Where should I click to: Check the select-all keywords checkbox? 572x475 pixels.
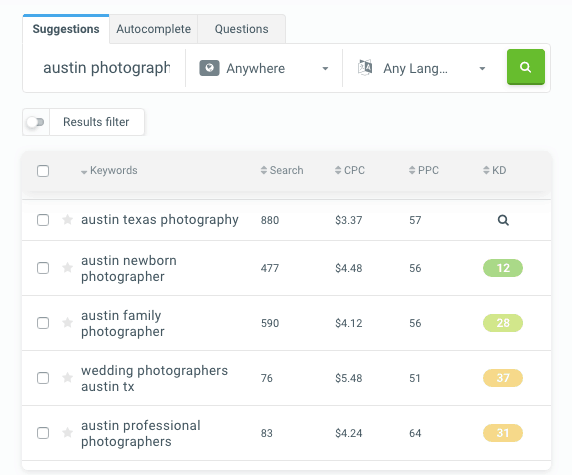point(43,171)
